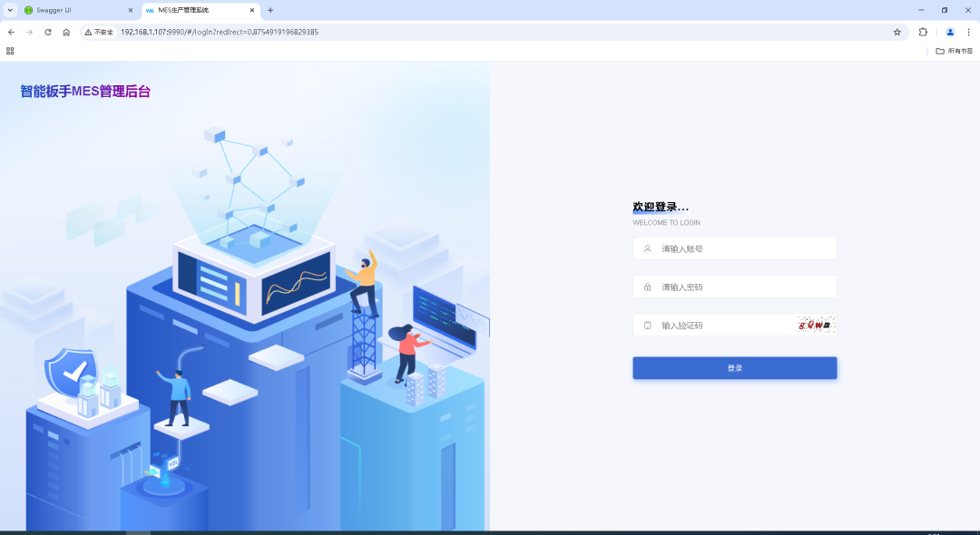Click the browser back arrow
The height and width of the screenshot is (535, 980).
click(x=11, y=32)
